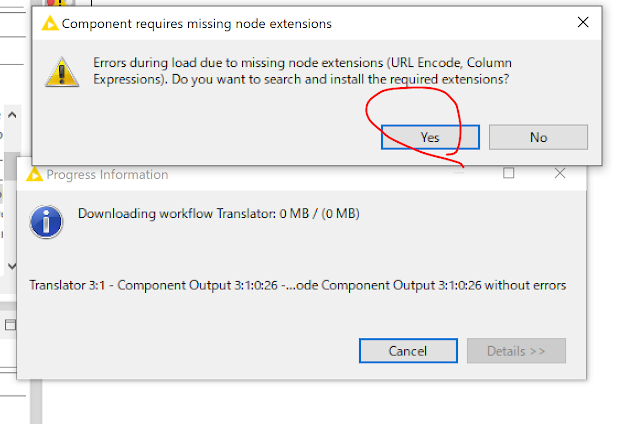Viewport: 640px width, 424px height.
Task: Click KNIME icon in Progress Information title
Action: pyautogui.click(x=36, y=175)
